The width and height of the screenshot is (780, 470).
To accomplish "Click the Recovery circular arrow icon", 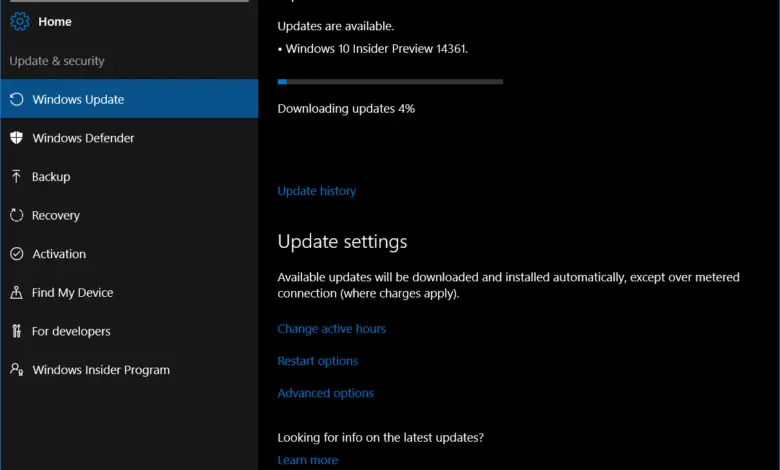I will click(x=16, y=215).
